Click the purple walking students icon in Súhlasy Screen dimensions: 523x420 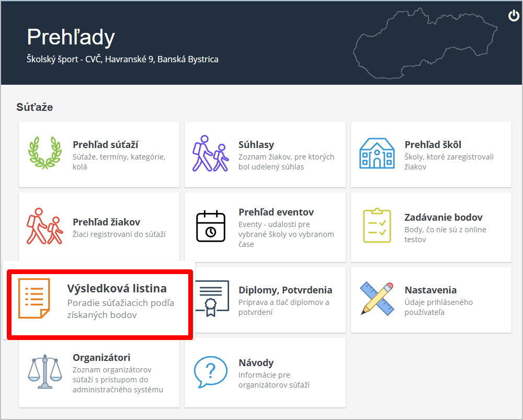click(210, 153)
